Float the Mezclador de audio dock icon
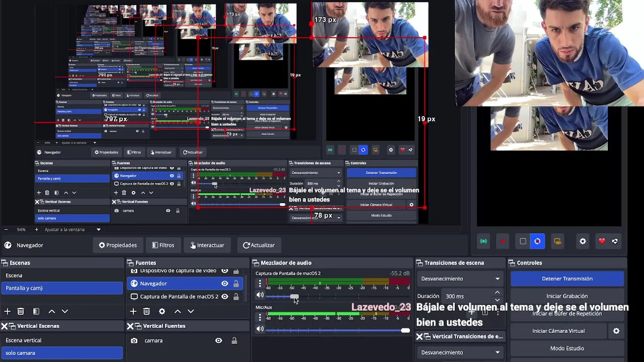This screenshot has width=644, height=362. click(x=256, y=263)
